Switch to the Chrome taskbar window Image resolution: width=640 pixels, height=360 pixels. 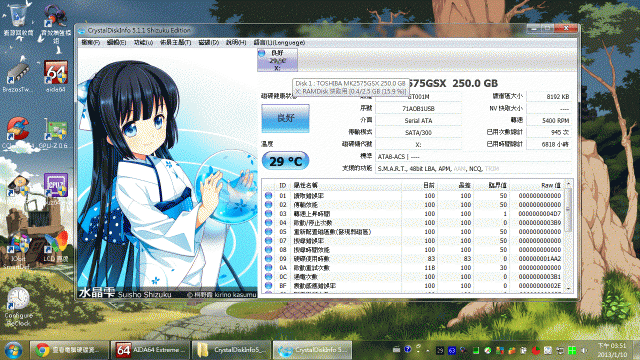point(69,350)
